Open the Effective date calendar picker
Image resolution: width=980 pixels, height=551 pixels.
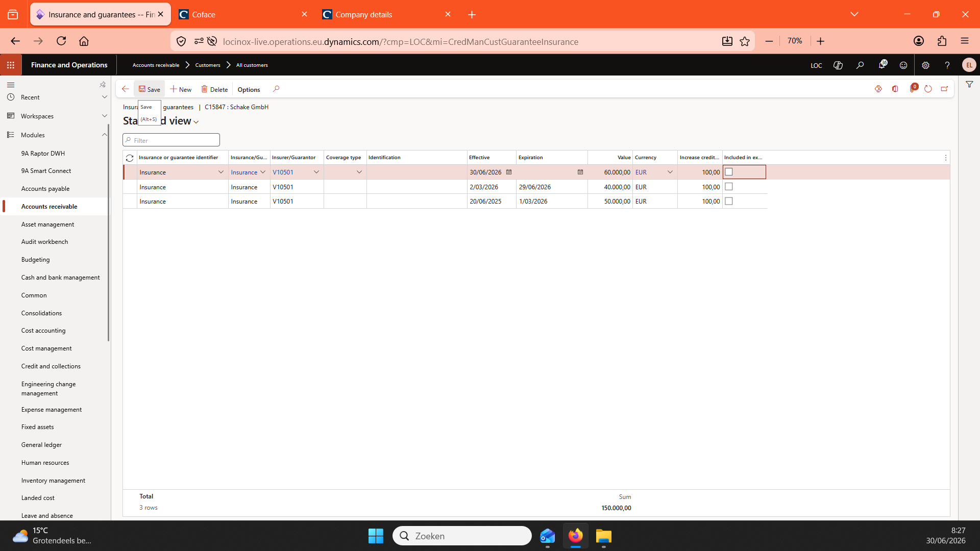click(x=509, y=172)
